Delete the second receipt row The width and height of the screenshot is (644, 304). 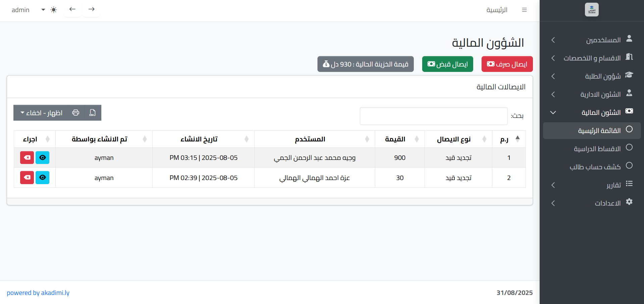(x=27, y=178)
